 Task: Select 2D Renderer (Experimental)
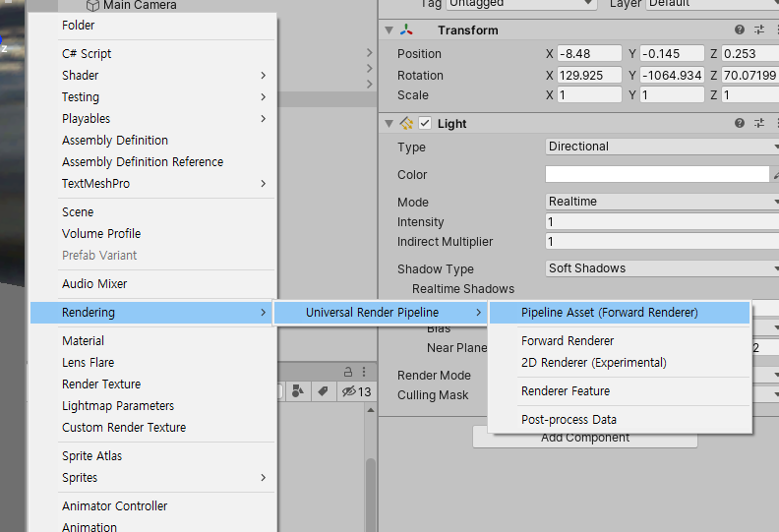click(x=620, y=363)
